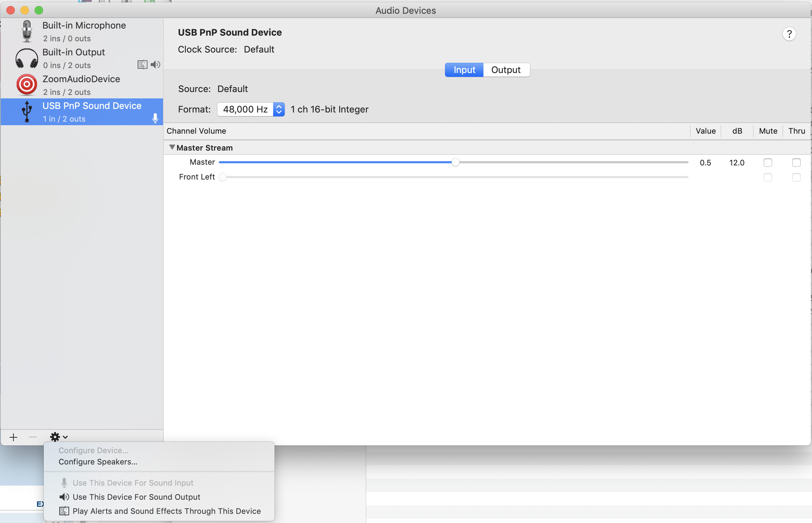
Task: Click the ZoomAudioDevice target icon
Action: 26,85
